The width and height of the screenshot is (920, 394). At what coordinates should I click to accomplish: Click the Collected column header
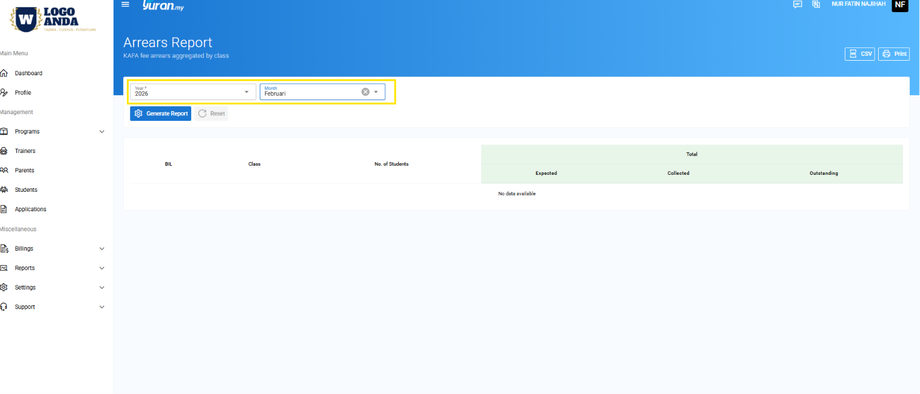[x=678, y=174]
